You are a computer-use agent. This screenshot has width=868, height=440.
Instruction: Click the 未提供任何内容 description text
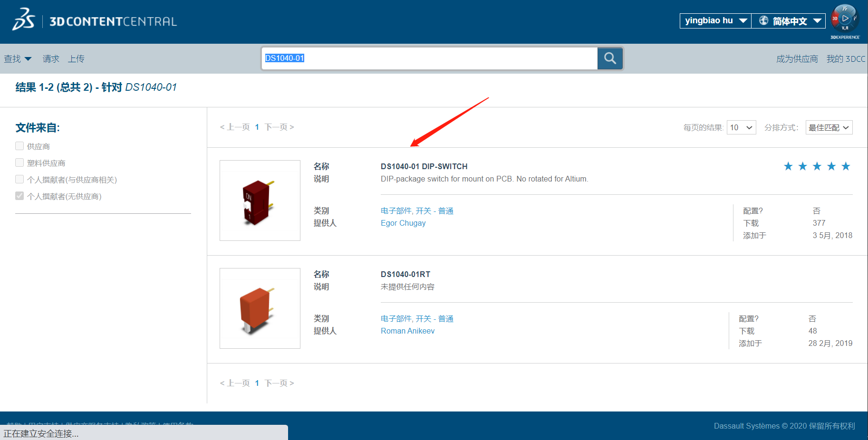(407, 287)
